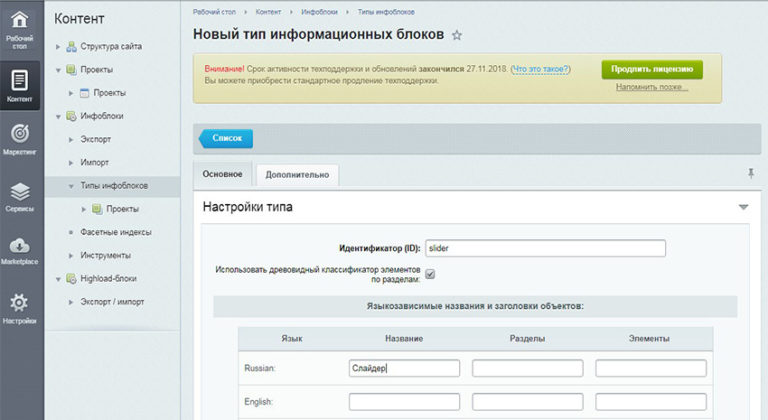
Task: Focus Russian Название field with Слайдер
Action: tap(404, 368)
